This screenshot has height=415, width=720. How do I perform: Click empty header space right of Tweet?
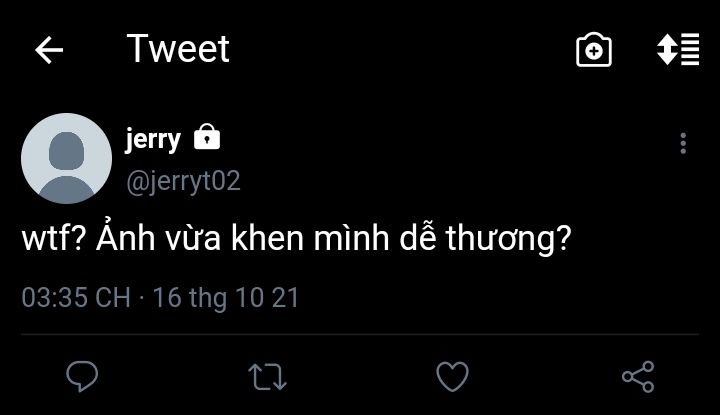(400, 50)
